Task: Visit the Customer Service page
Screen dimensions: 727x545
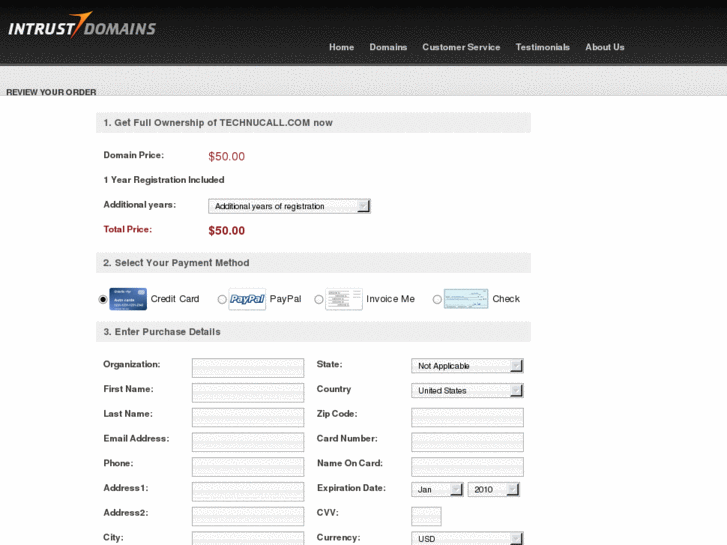Action: (461, 47)
